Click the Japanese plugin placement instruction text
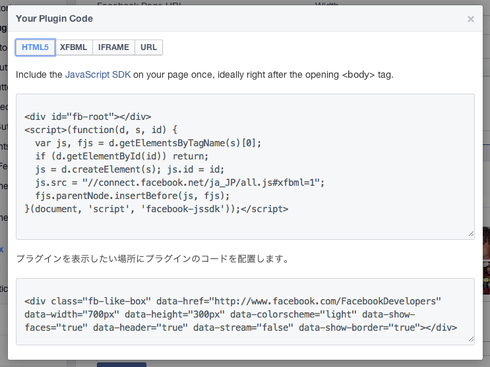The image size is (490, 367). pyautogui.click(x=153, y=259)
